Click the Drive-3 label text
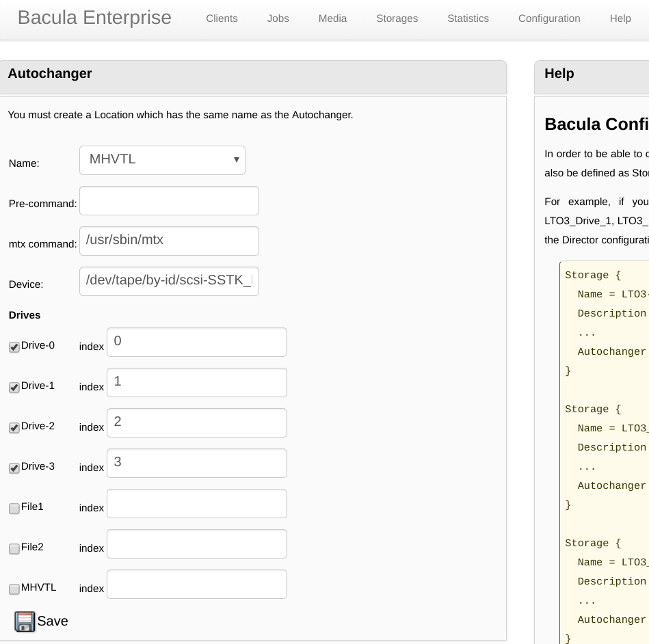The image size is (649, 644). point(38,466)
